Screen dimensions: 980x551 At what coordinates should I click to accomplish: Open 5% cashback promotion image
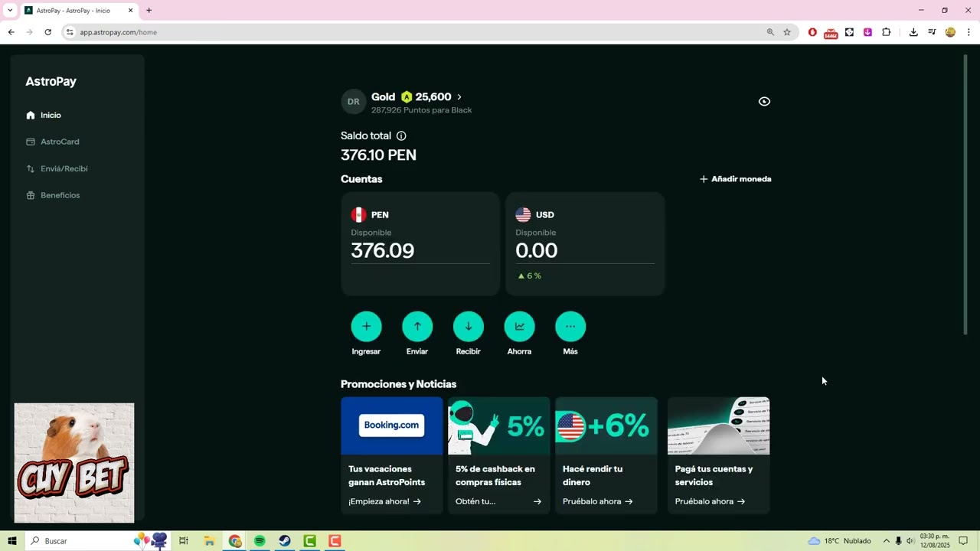coord(499,425)
